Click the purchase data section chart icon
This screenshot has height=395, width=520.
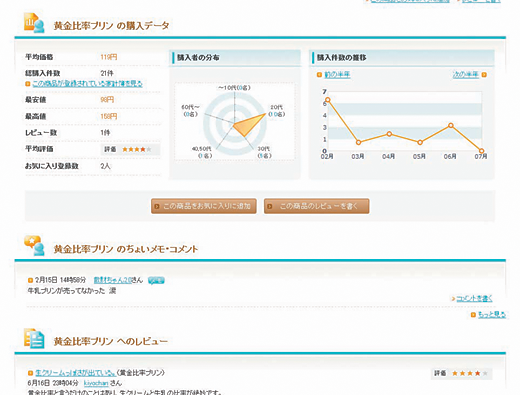click(34, 23)
